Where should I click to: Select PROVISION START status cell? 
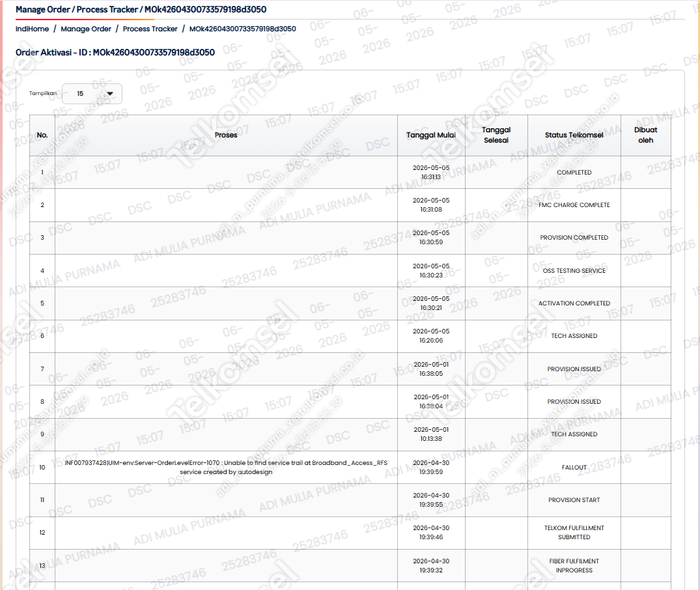pyautogui.click(x=574, y=499)
